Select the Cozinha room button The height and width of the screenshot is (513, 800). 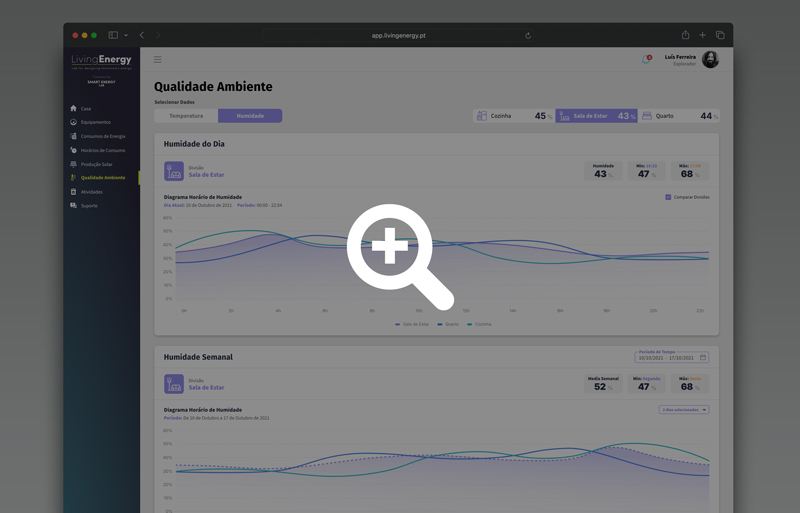coord(513,116)
